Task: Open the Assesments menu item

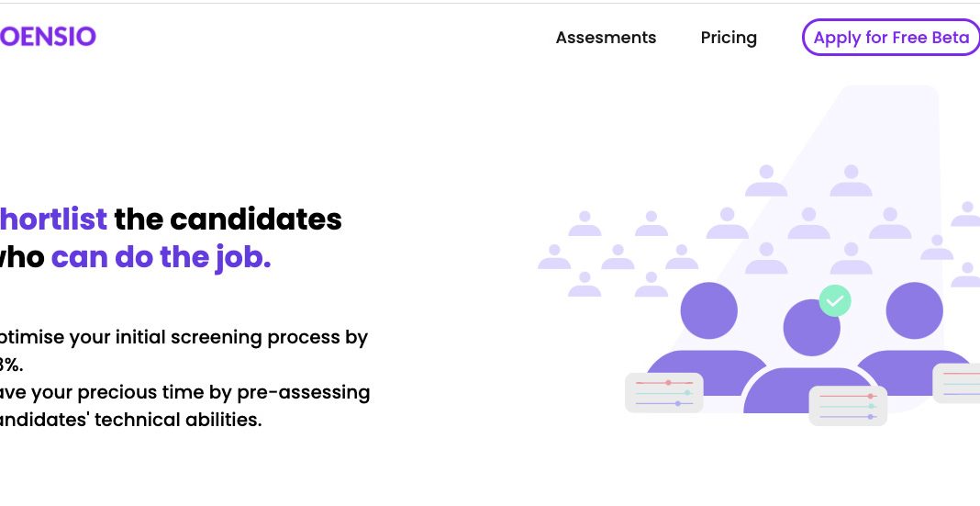Action: 606,38
